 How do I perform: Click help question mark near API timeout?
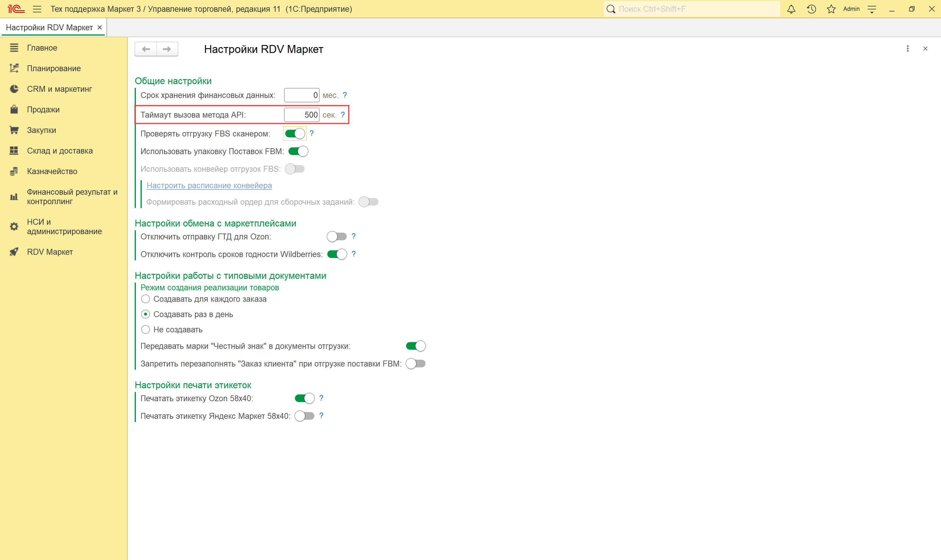click(x=343, y=115)
